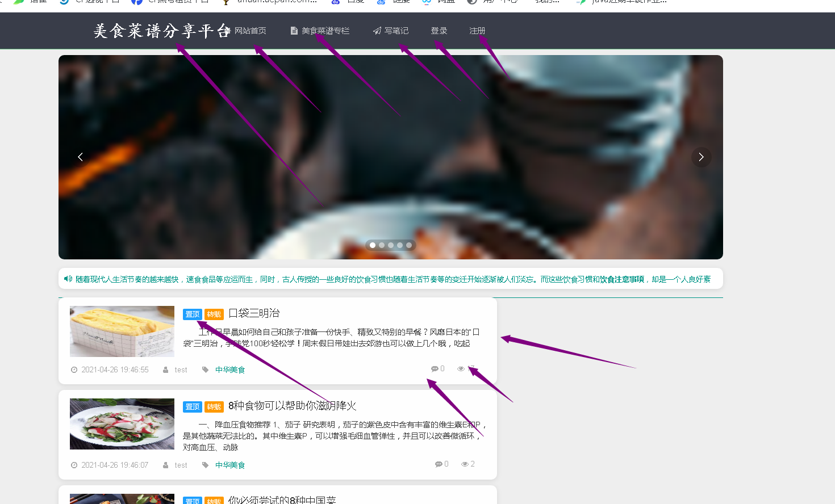Advance the carousel with the right arrow
Viewport: 835px width, 504px height.
pyautogui.click(x=701, y=157)
